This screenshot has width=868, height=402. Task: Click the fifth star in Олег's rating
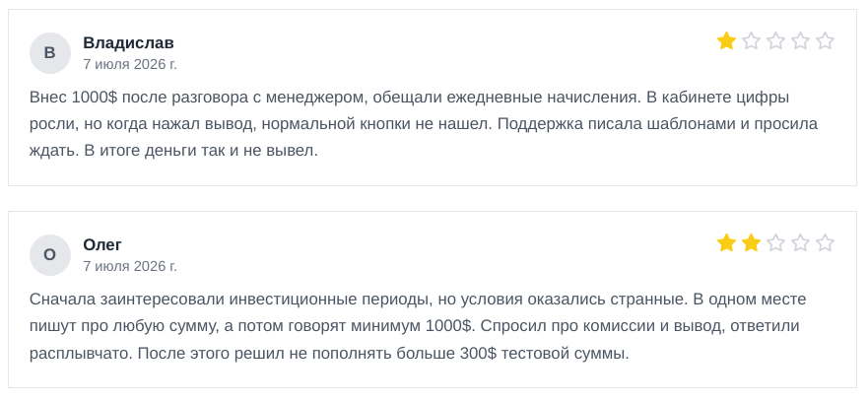[825, 243]
